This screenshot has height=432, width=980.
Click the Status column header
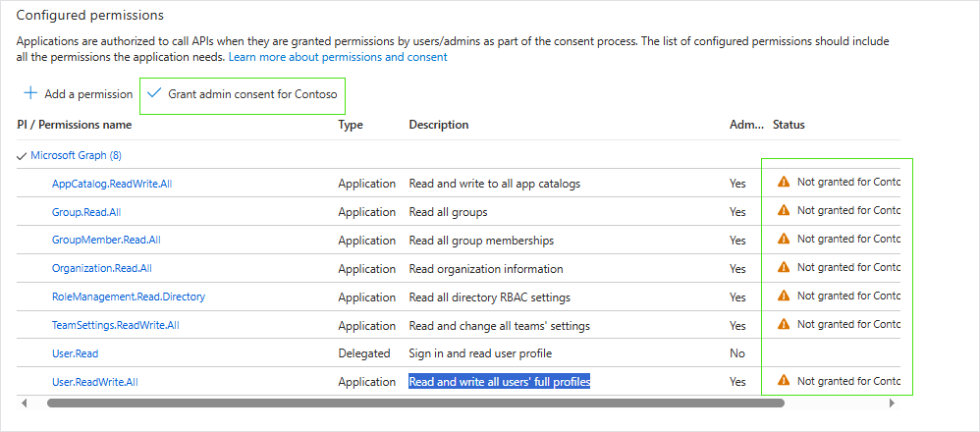789,125
